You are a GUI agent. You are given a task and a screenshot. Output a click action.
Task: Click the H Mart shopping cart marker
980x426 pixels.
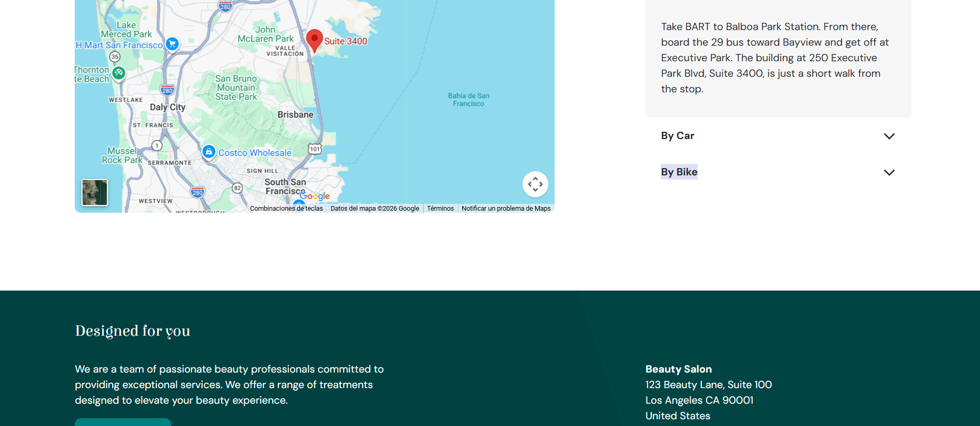pos(172,44)
